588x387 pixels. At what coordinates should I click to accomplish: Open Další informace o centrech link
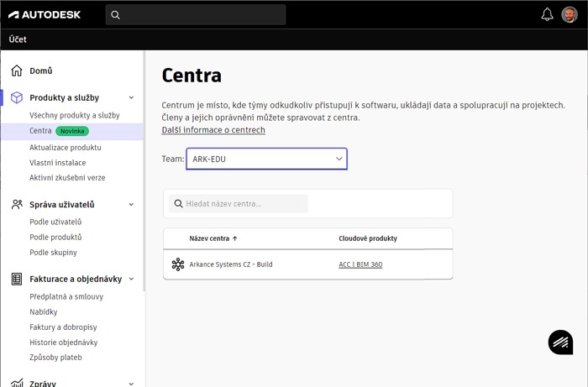click(x=213, y=130)
